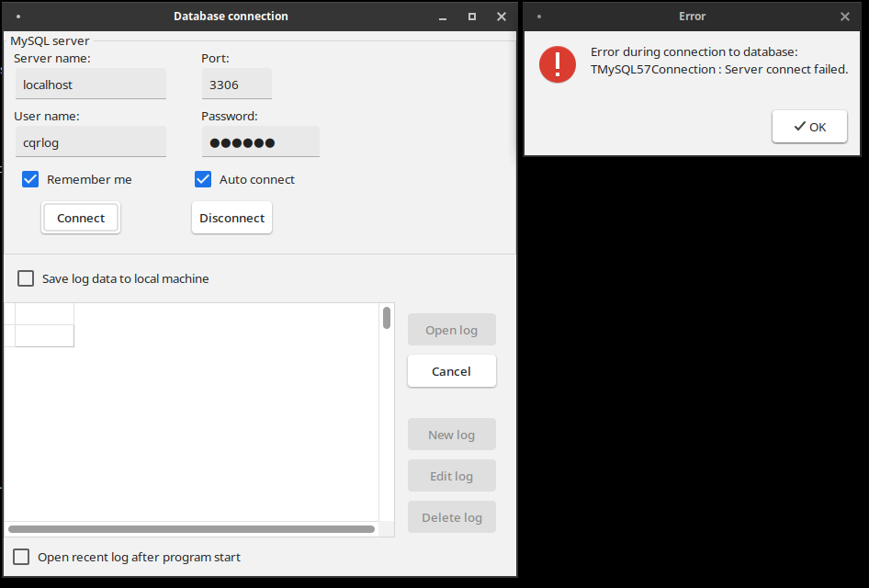Viewport: 869px width, 588px height.
Task: Click the horizontal scrollbar under log list
Action: pos(192,529)
